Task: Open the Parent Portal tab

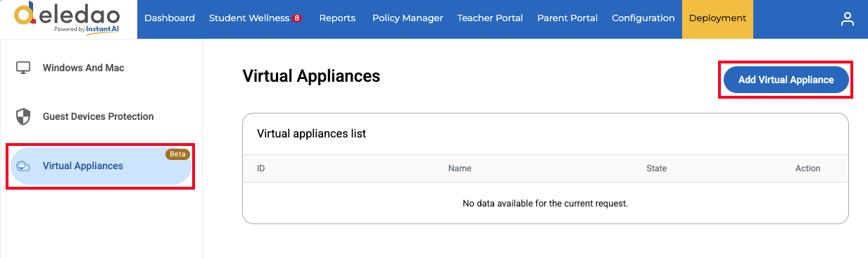Action: click(x=567, y=18)
